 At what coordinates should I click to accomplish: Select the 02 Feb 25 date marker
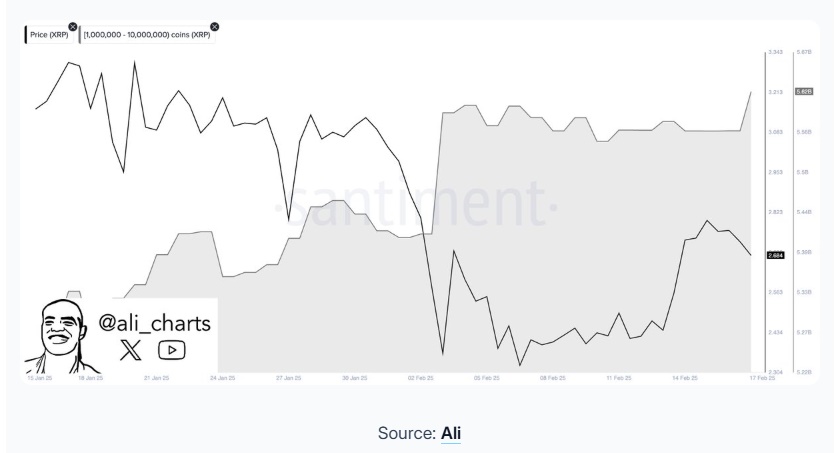[421, 378]
